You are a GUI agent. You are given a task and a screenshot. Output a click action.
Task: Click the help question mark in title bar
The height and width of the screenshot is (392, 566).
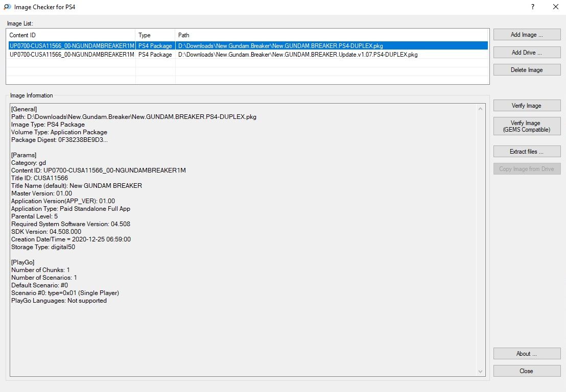coord(533,7)
